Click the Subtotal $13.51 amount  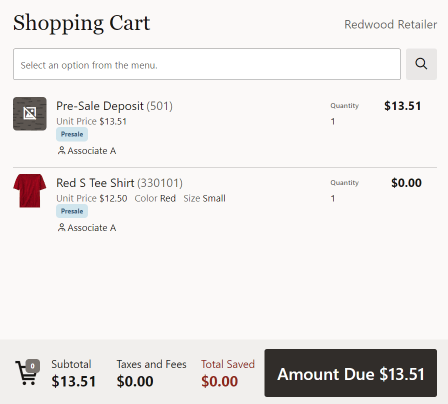pos(74,381)
